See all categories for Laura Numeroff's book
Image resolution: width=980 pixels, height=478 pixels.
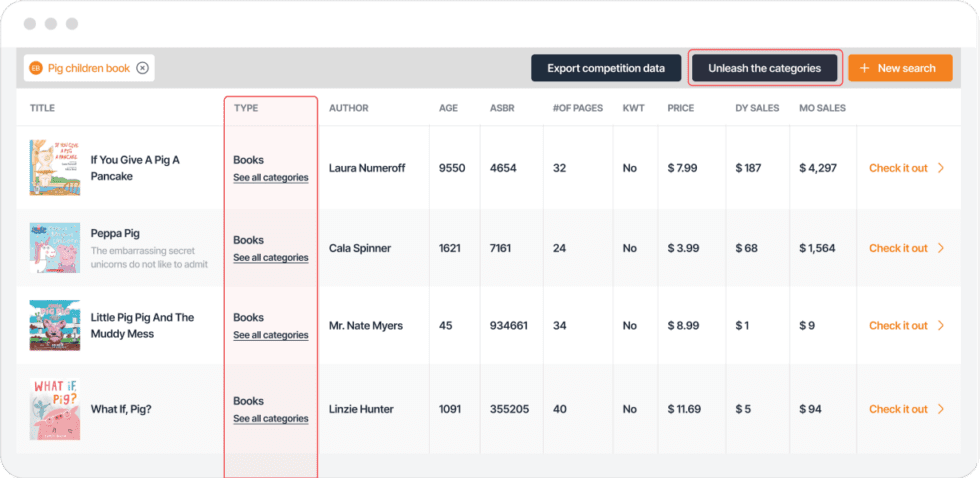pyautogui.click(x=270, y=178)
